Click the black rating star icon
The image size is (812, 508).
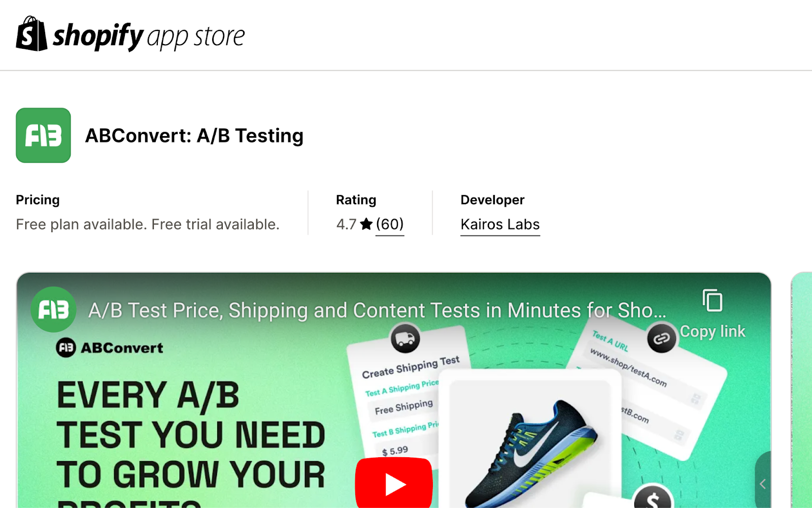pos(366,224)
